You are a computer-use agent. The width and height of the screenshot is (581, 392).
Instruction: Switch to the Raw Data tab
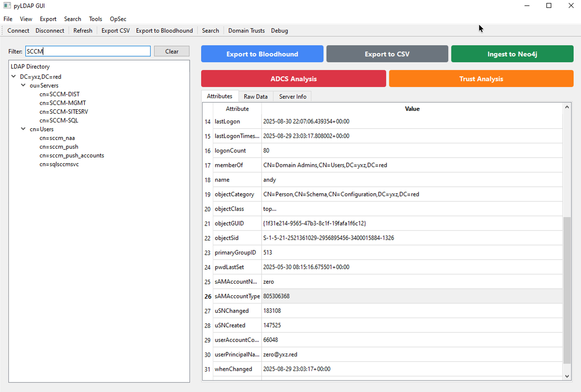(x=256, y=96)
